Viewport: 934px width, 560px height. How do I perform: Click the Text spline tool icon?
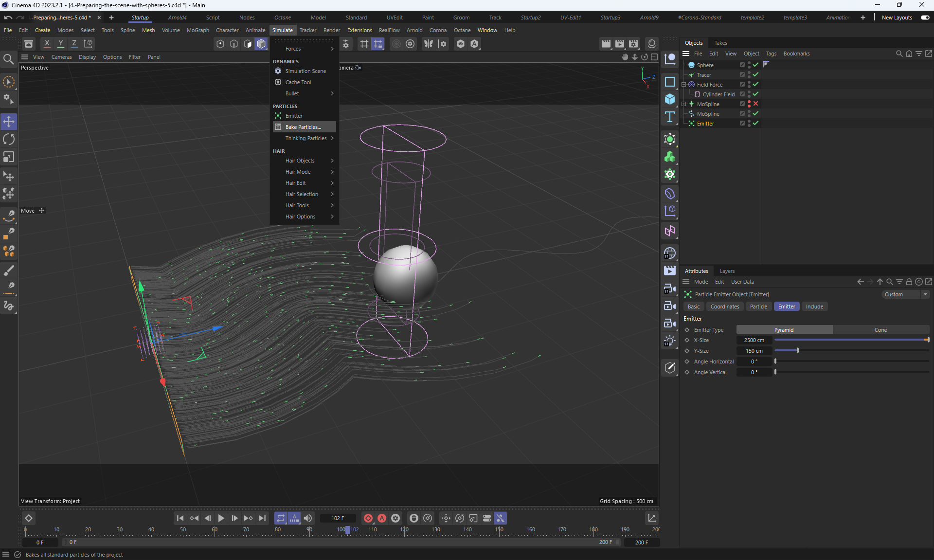tap(670, 117)
